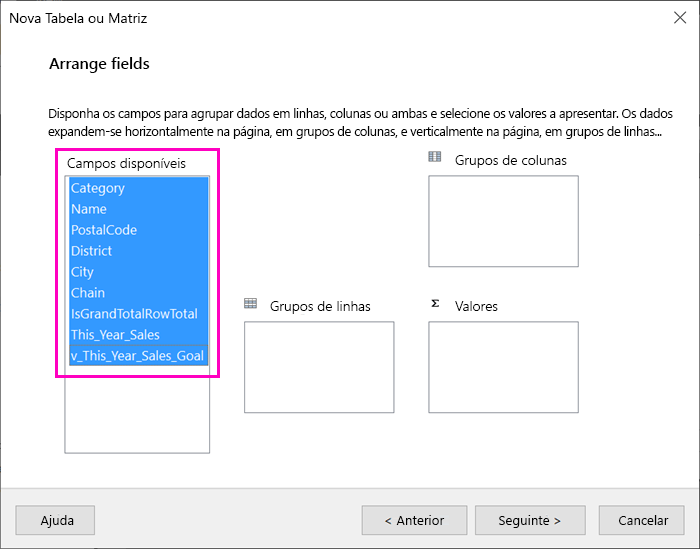Image resolution: width=700 pixels, height=549 pixels.
Task: Open Ajuda help
Action: pos(55,520)
